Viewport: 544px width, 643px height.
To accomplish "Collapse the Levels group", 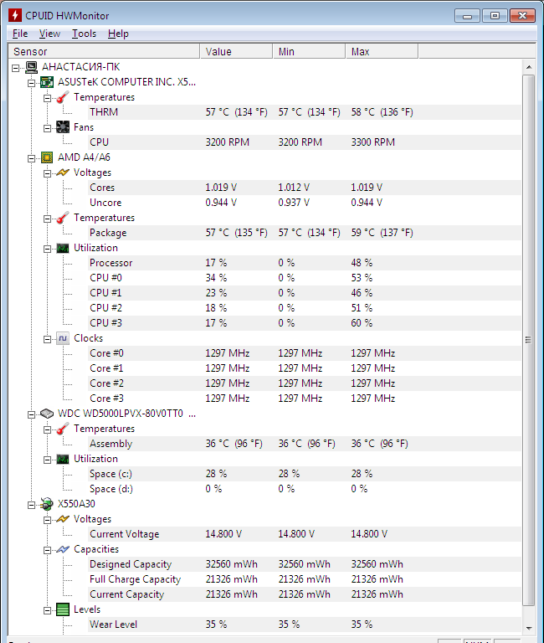I will 48,611.
